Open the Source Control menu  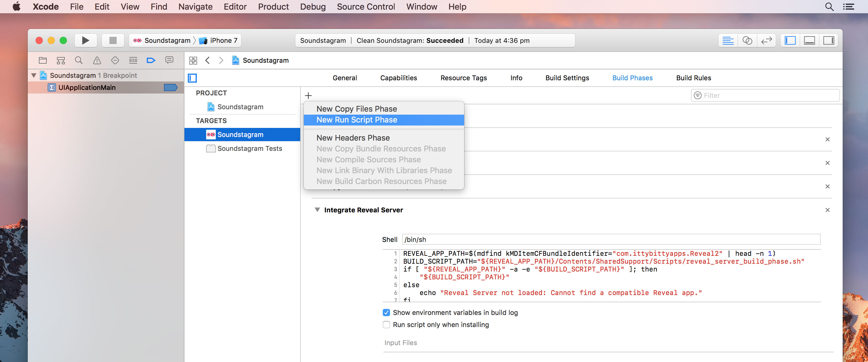pyautogui.click(x=366, y=7)
